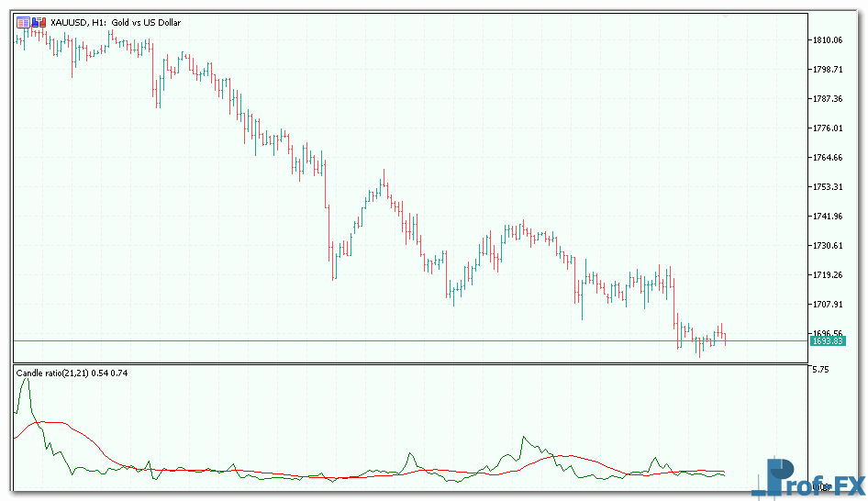Click the 1741.96 price scale label
868x501 pixels.
pyautogui.click(x=827, y=217)
